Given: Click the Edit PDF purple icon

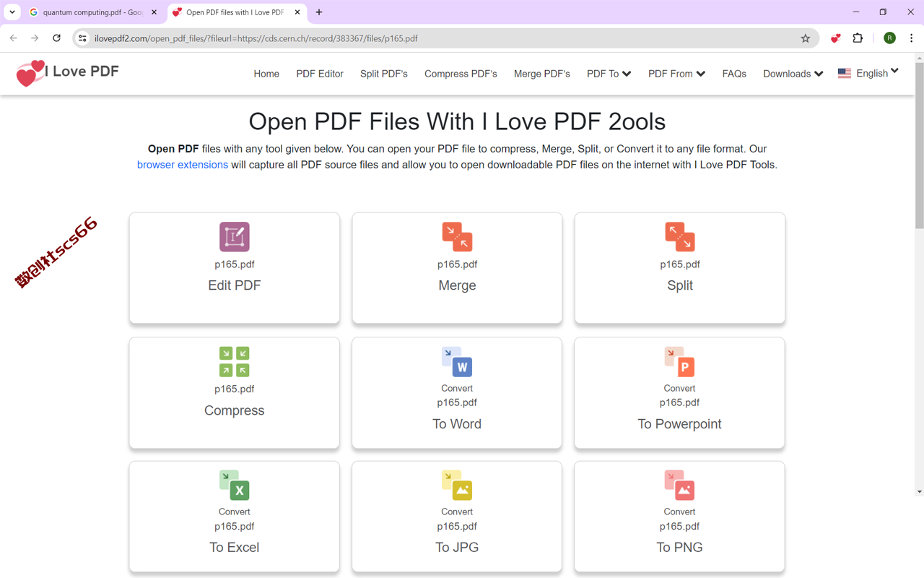Looking at the screenshot, I should (235, 236).
